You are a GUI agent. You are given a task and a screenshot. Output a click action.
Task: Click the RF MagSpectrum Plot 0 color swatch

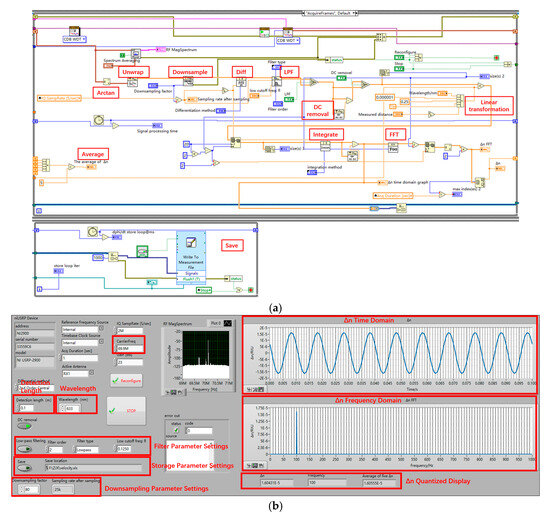click(227, 323)
